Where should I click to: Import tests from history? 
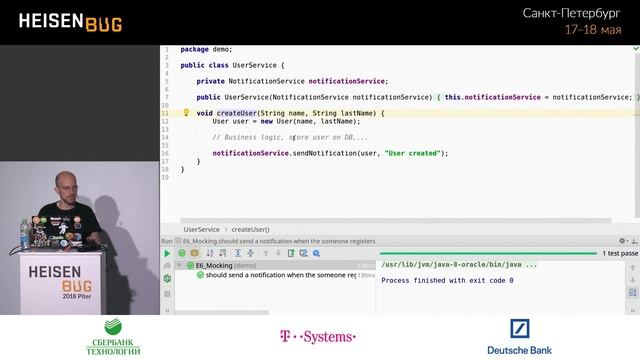coord(304,253)
